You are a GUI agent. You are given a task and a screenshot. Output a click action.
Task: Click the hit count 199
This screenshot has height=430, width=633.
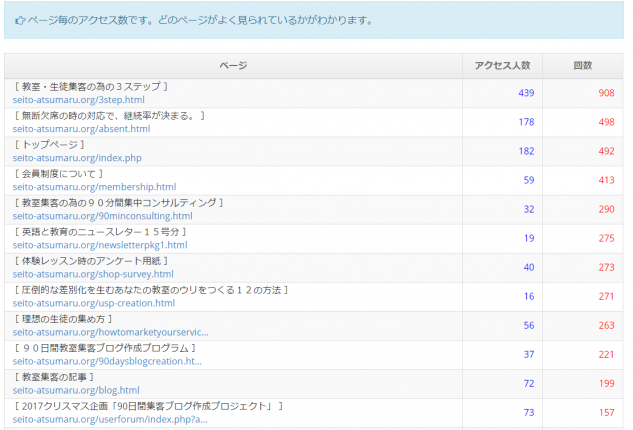point(606,384)
